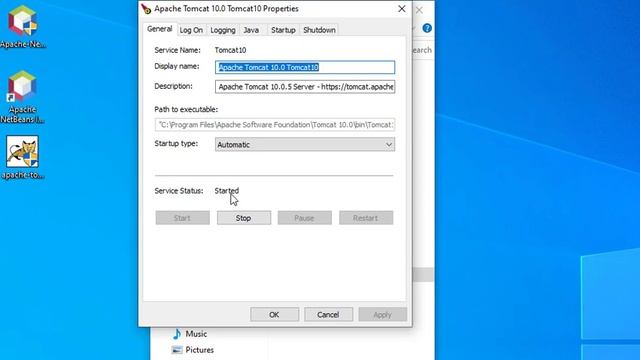Cancel the properties dialog
This screenshot has height=360, width=640.
(x=328, y=315)
